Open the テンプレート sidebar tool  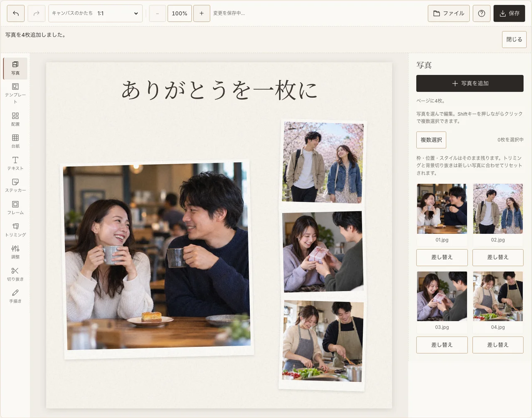point(15,93)
